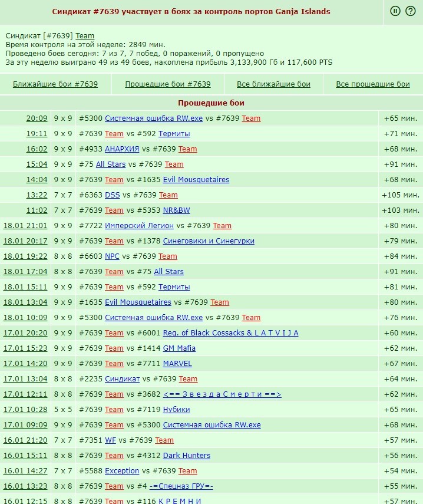Open the Ближайшие бои #7639 tab
Viewport: 423px width, 504px height.
click(x=55, y=84)
